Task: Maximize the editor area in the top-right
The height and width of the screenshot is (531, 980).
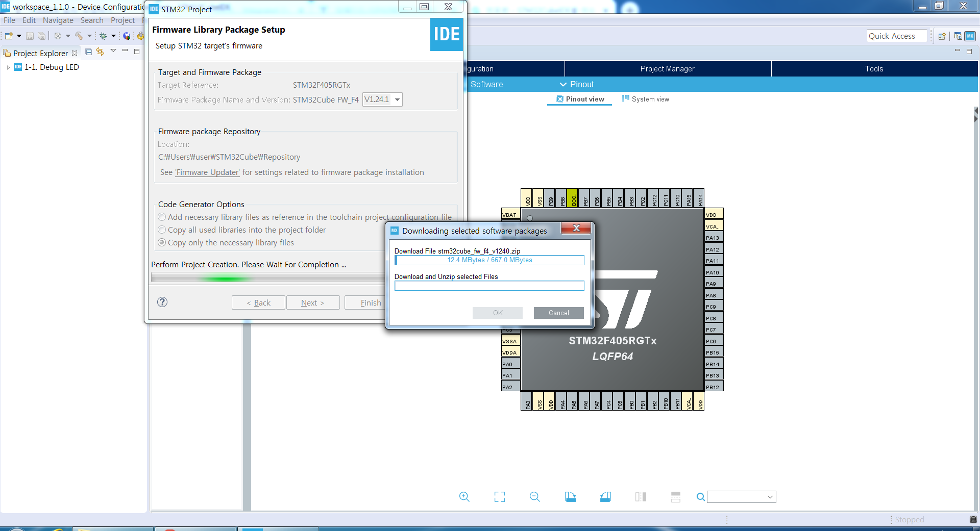Action: [969, 51]
